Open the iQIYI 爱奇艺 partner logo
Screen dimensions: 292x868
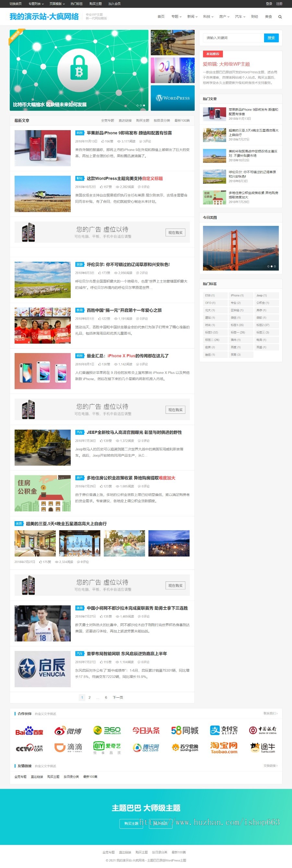tap(107, 748)
